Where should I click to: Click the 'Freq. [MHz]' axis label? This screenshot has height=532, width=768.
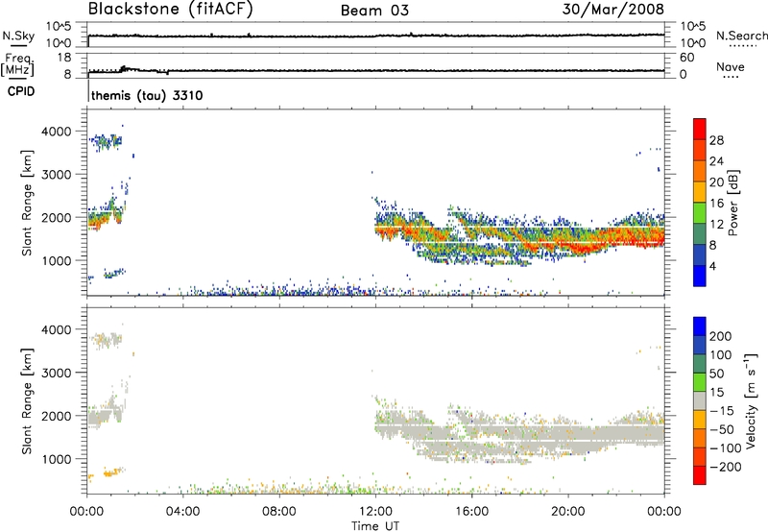18,64
